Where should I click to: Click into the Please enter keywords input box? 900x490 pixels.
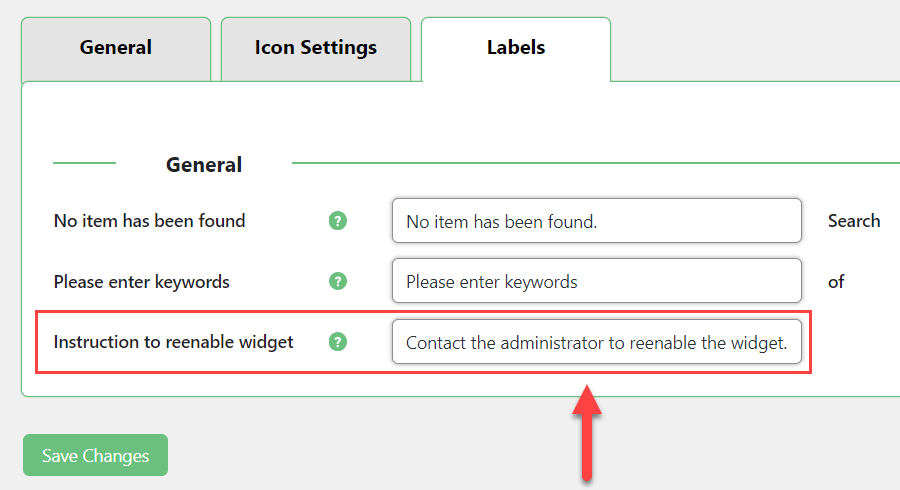(597, 281)
